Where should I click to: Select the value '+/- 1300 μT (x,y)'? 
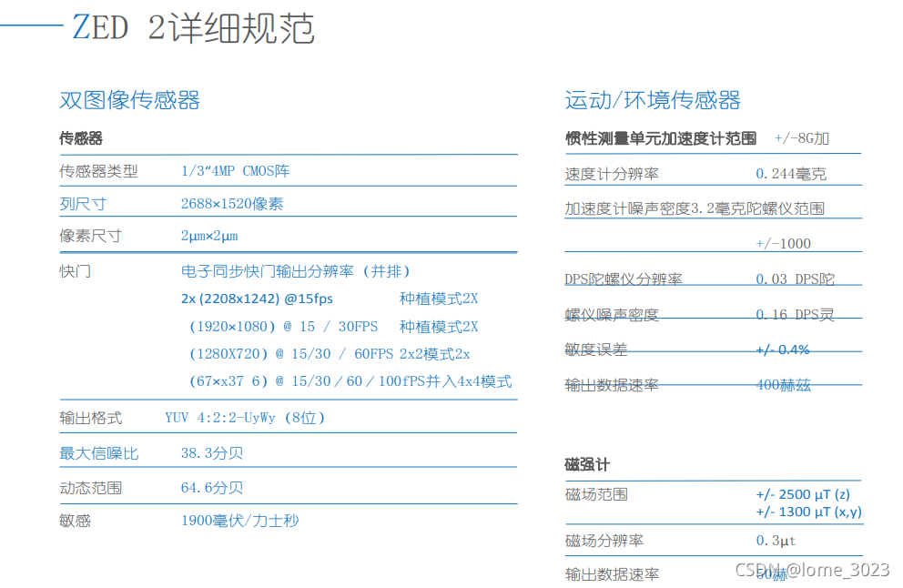point(808,512)
